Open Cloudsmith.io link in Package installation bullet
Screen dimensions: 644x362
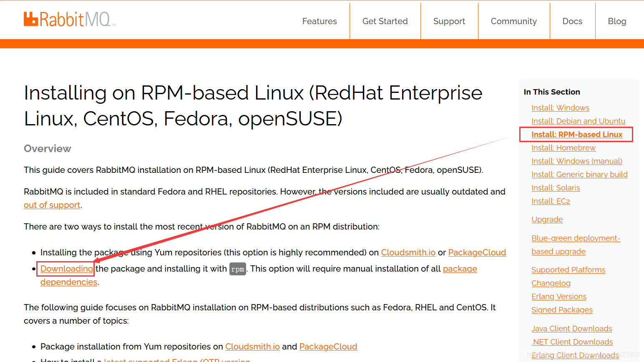252,347
